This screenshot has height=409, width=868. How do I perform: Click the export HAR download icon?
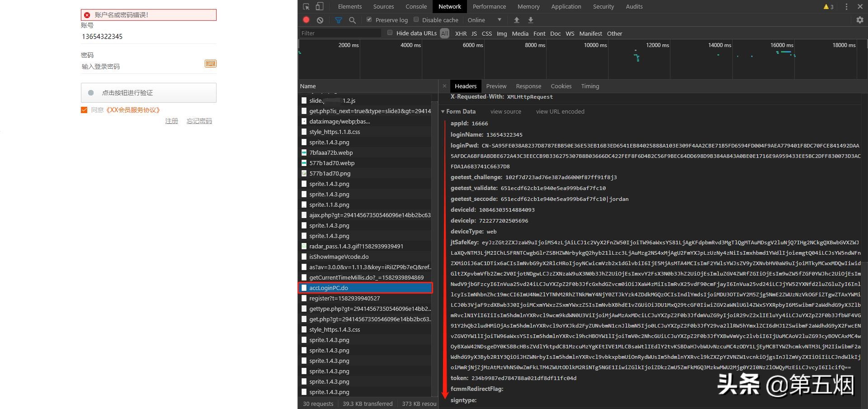531,20
